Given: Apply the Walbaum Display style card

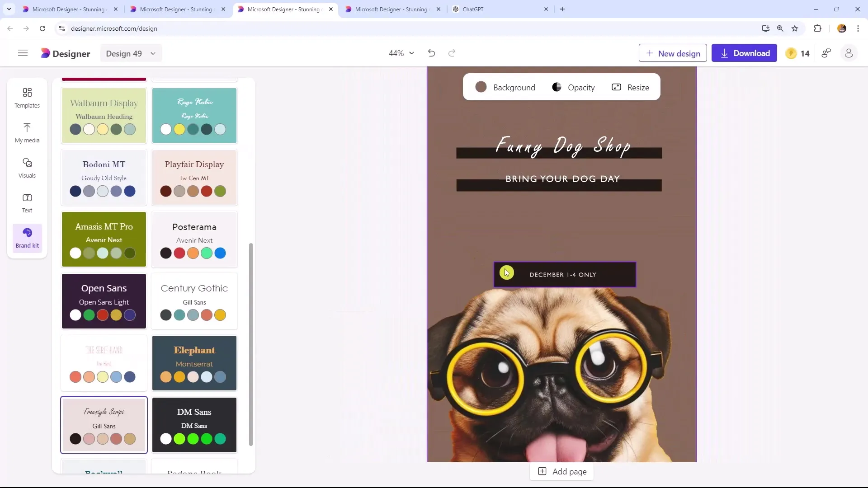Looking at the screenshot, I should point(104,116).
